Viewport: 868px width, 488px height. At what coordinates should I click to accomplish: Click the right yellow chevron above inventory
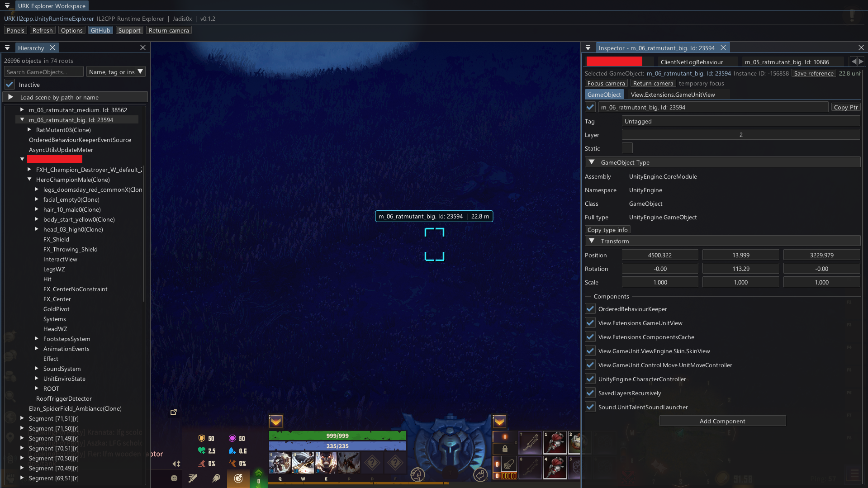(499, 422)
